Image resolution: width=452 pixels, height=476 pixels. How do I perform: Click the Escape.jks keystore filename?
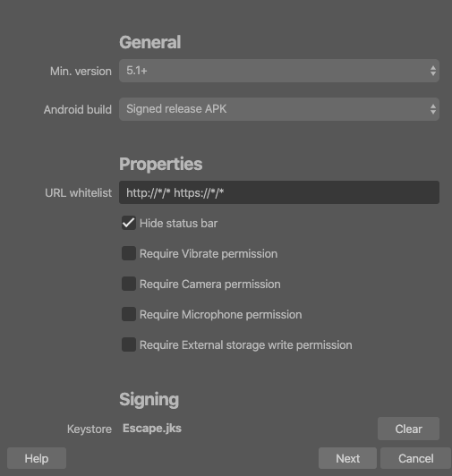point(152,429)
